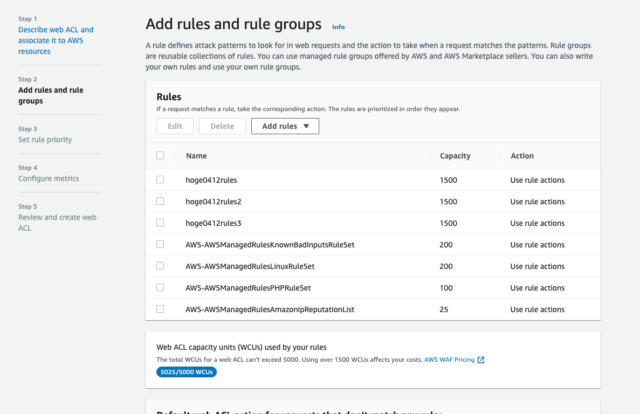Image resolution: width=640 pixels, height=414 pixels.
Task: Select the KnownBadInputsRuleSet row checkbox
Action: [160, 244]
